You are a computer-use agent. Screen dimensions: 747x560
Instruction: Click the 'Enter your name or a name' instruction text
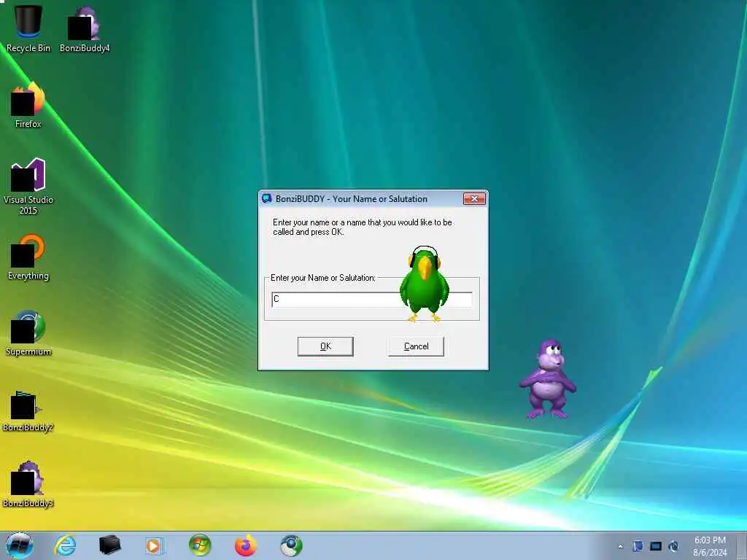(x=362, y=227)
